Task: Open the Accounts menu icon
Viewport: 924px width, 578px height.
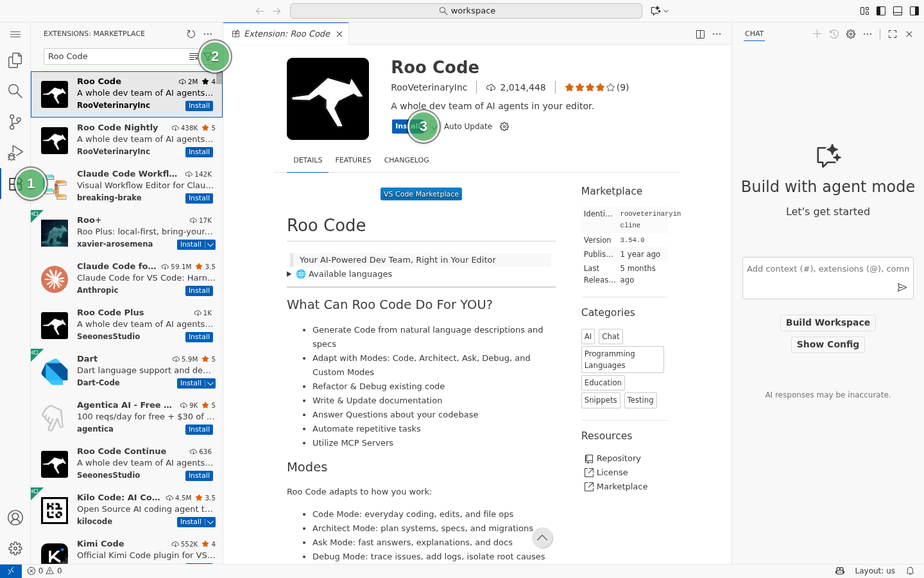Action: (15, 518)
